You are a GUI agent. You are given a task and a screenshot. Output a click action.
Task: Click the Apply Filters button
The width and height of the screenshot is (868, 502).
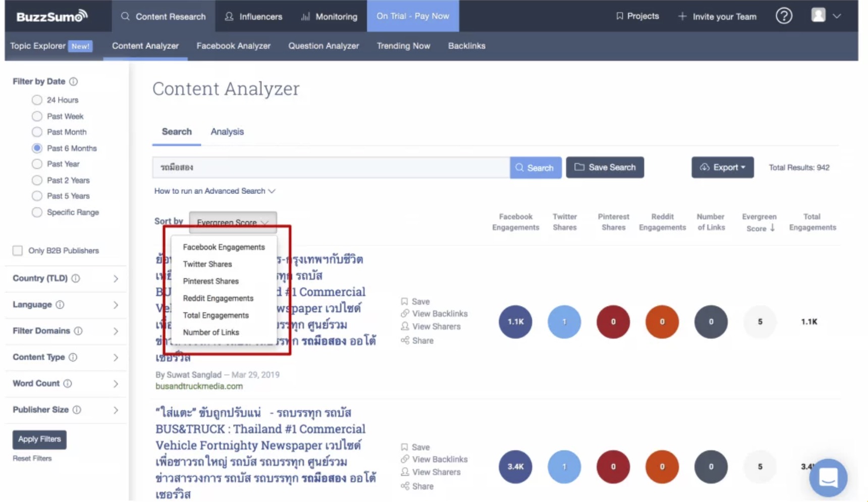point(39,439)
